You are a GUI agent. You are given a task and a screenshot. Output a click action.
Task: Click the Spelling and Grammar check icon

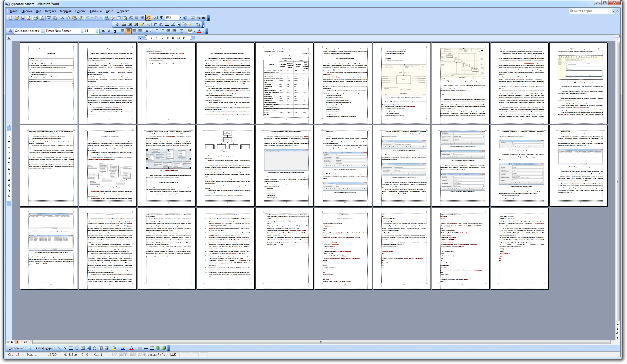[49, 18]
